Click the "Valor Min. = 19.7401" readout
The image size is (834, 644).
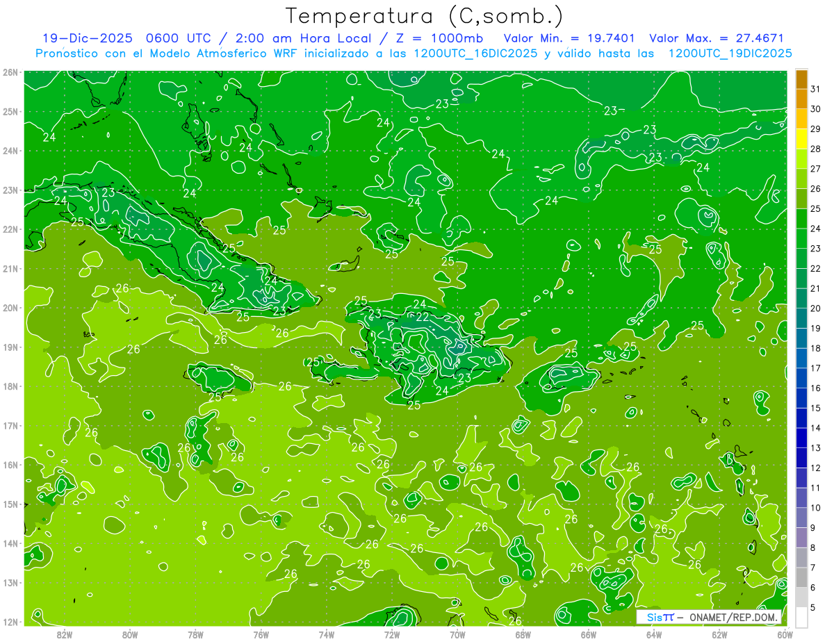click(569, 38)
